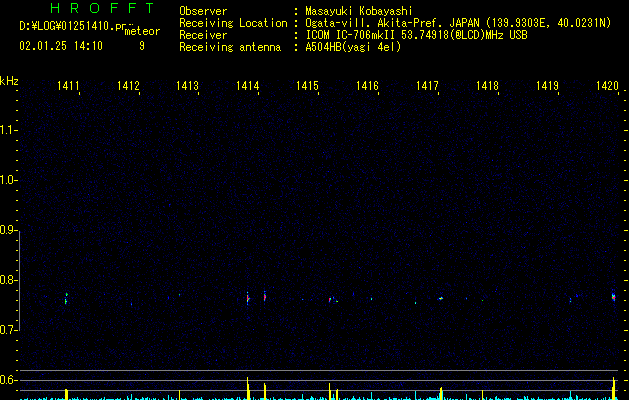
Task: Click the 1.1 kHz frequency label
Action: tap(8, 130)
